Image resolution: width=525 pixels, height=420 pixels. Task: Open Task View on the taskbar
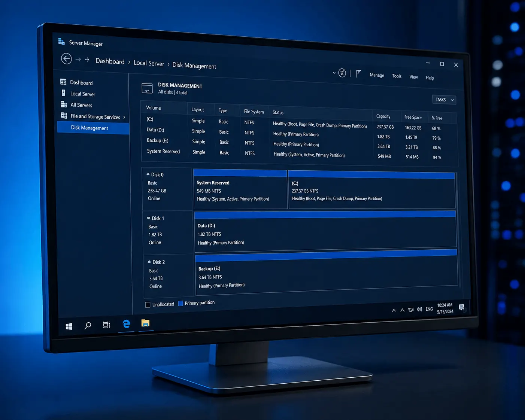[x=107, y=325]
